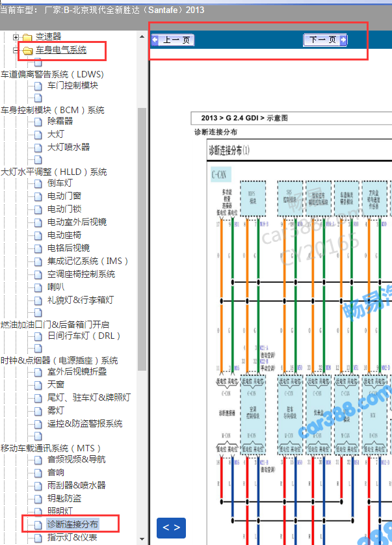The image size is (392, 545).
Task: Open 时钟&点烟器 (电源插座) 系统 entry
Action: click(59, 360)
